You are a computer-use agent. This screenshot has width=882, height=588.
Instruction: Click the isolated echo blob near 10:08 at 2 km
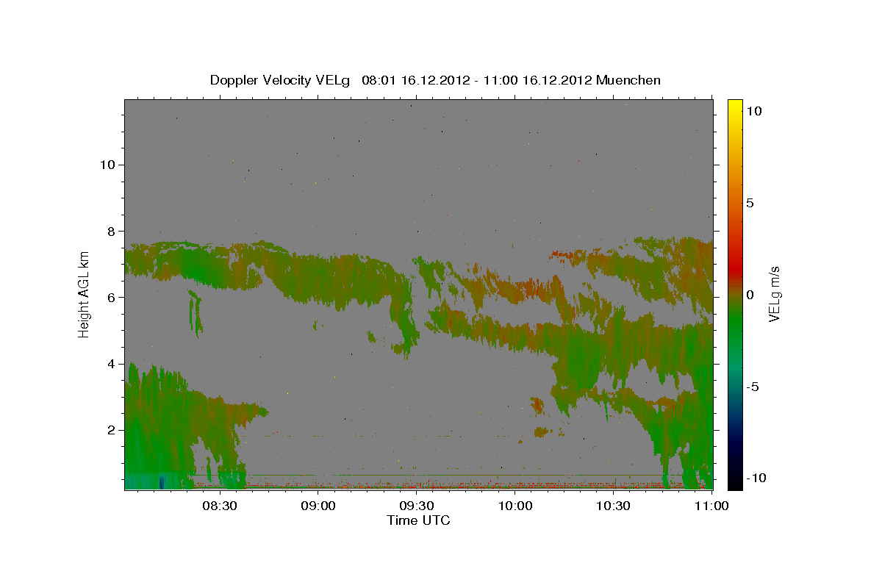(x=542, y=431)
